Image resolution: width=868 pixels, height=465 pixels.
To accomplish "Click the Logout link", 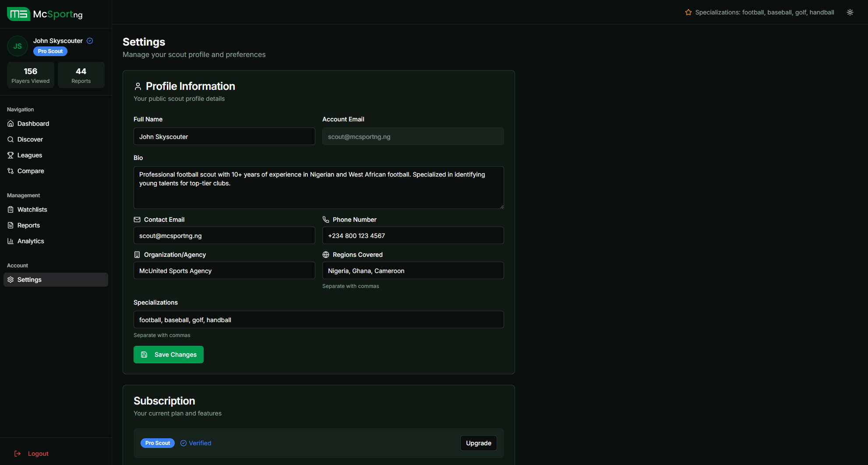I will pos(38,454).
